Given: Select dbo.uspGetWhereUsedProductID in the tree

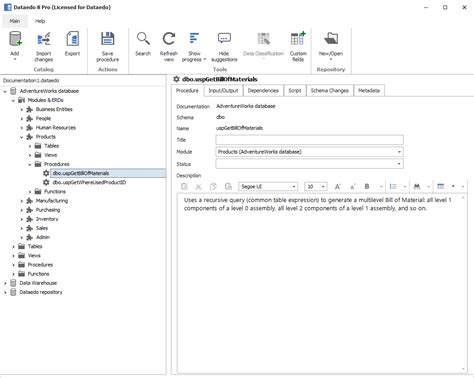Looking at the screenshot, I should (89, 182).
